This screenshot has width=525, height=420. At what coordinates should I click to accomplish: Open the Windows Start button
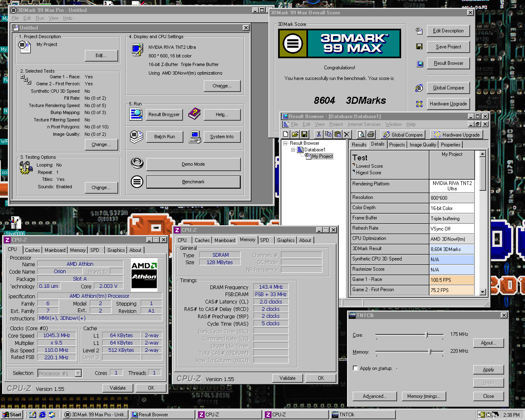coord(11,415)
